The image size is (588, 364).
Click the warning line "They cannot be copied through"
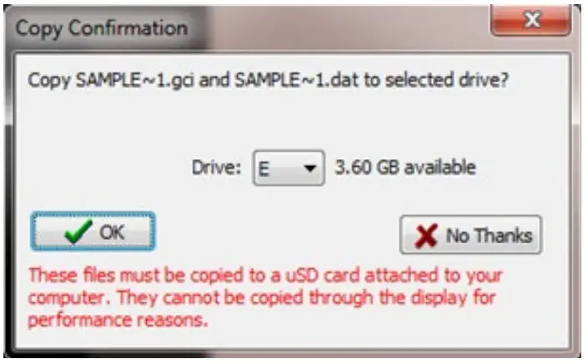point(245,298)
